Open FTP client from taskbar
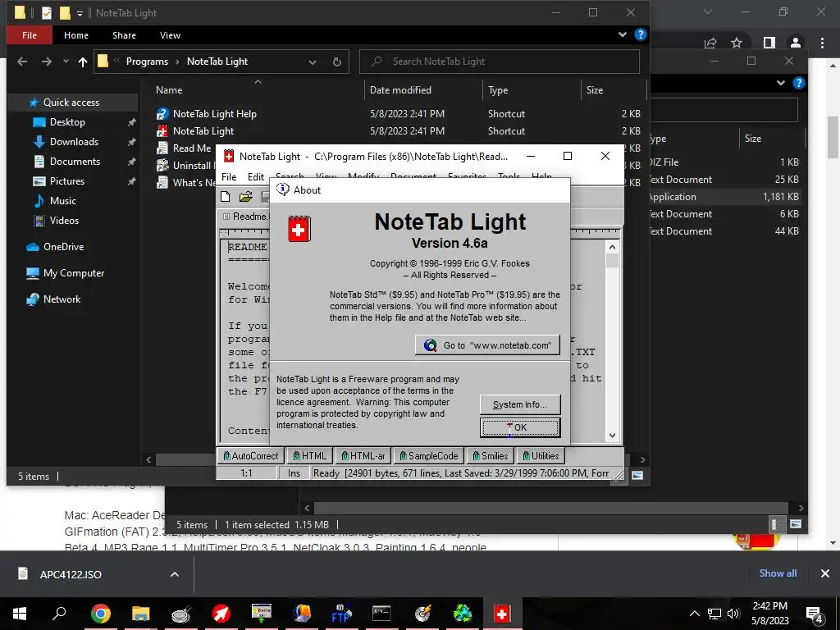Viewport: 840px width, 630px height. 341,614
